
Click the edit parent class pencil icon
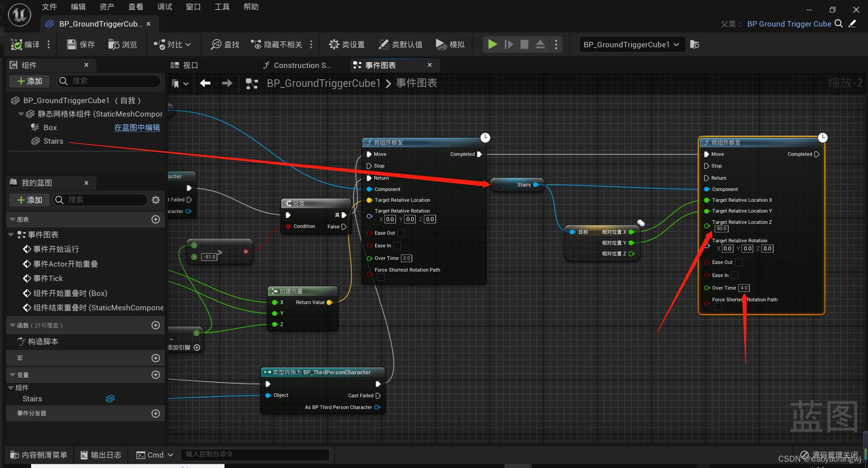pyautogui.click(x=852, y=23)
